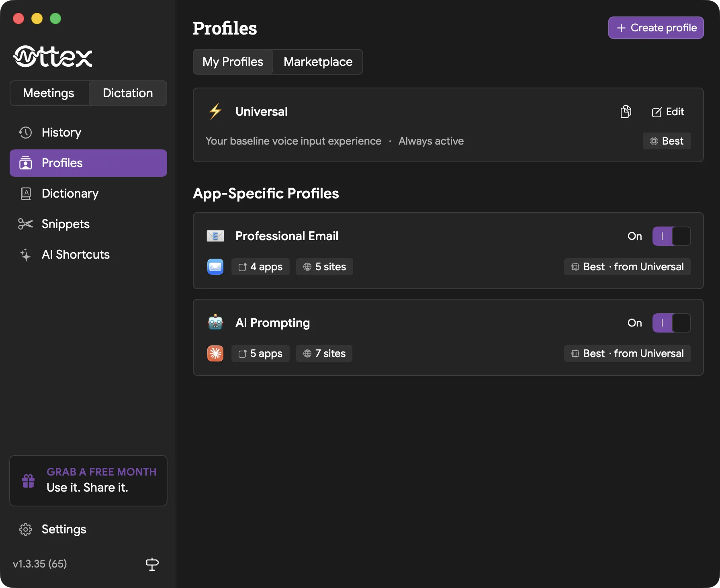Select the My Profiles tab
720x588 pixels.
click(233, 62)
